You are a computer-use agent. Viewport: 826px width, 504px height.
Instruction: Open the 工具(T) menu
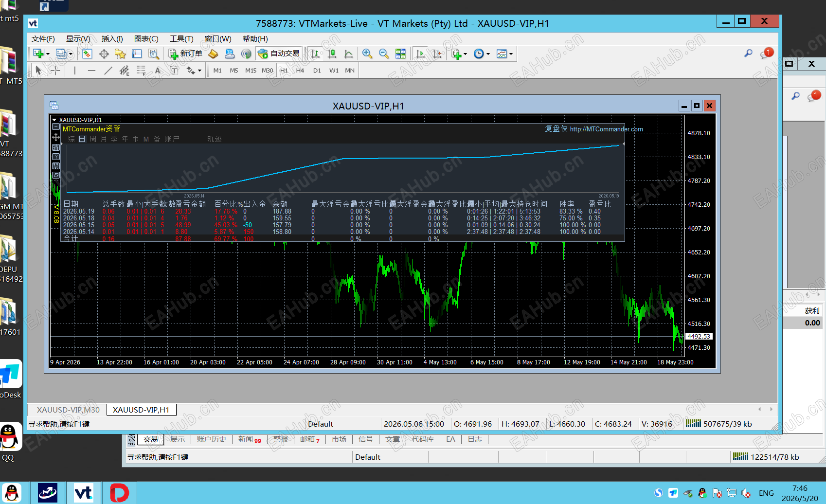[x=181, y=39]
